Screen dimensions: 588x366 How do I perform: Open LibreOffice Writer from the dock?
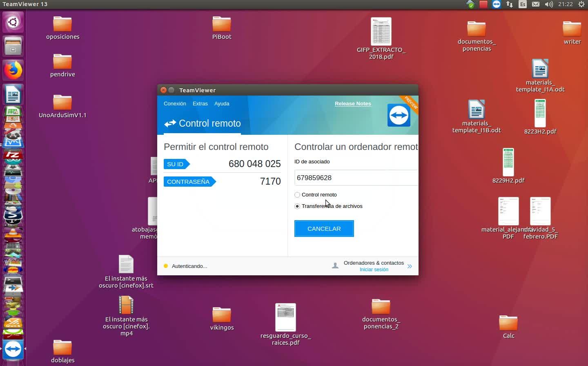(x=13, y=95)
